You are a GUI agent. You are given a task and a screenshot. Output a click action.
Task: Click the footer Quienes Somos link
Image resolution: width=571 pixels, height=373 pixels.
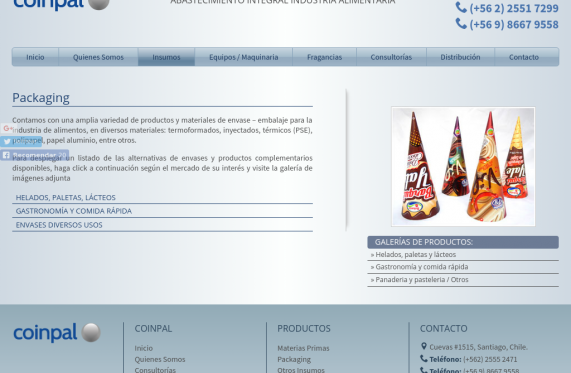coord(160,359)
